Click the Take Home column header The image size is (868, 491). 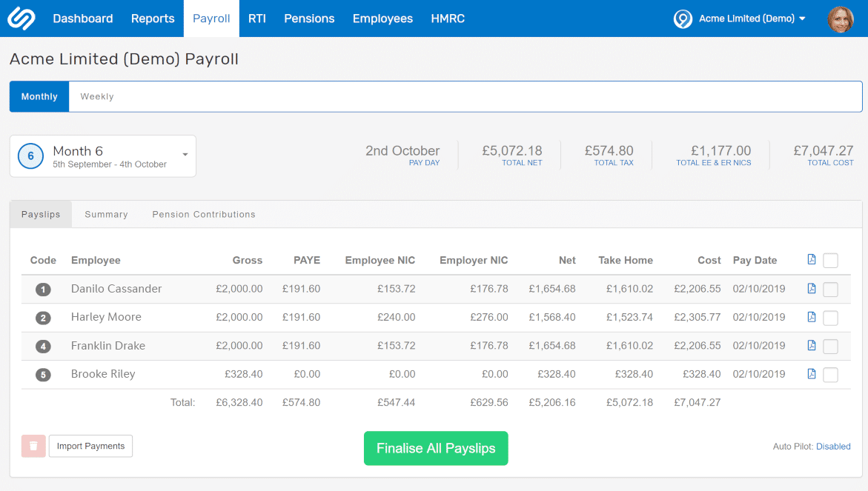626,260
